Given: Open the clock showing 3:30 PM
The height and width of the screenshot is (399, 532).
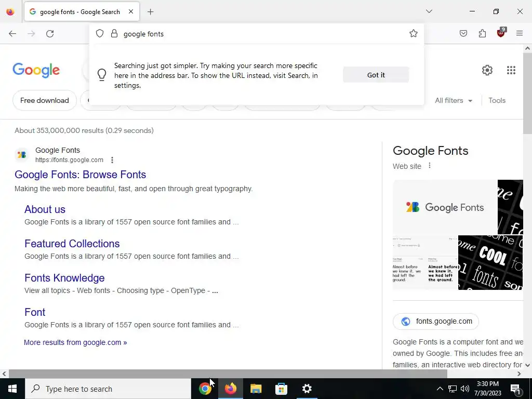Looking at the screenshot, I should click(487, 389).
